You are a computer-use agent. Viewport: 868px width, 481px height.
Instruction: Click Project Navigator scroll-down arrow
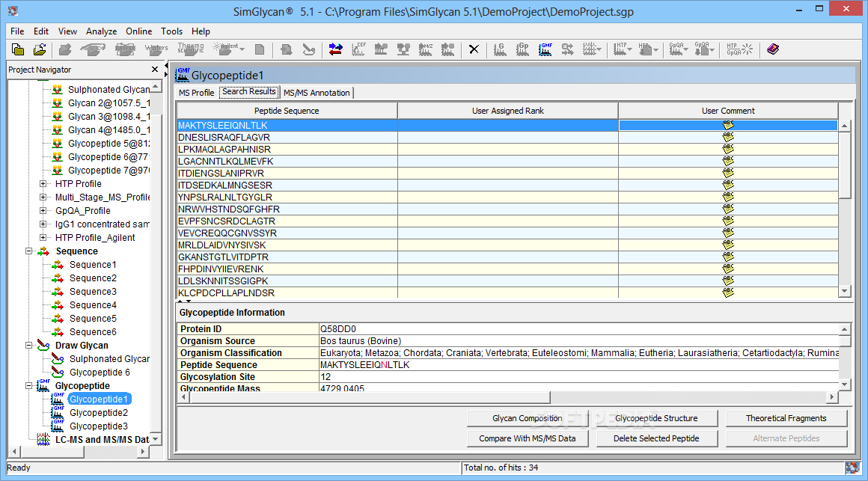[156, 439]
